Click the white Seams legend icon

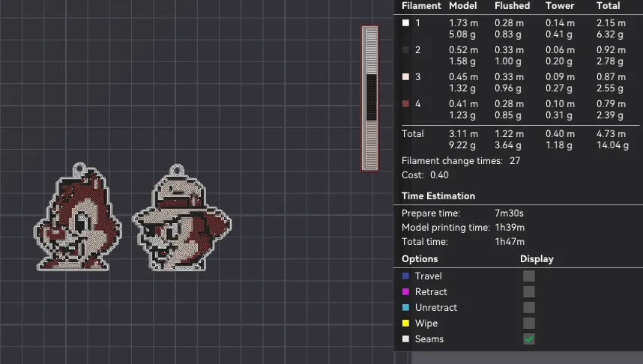tap(405, 339)
